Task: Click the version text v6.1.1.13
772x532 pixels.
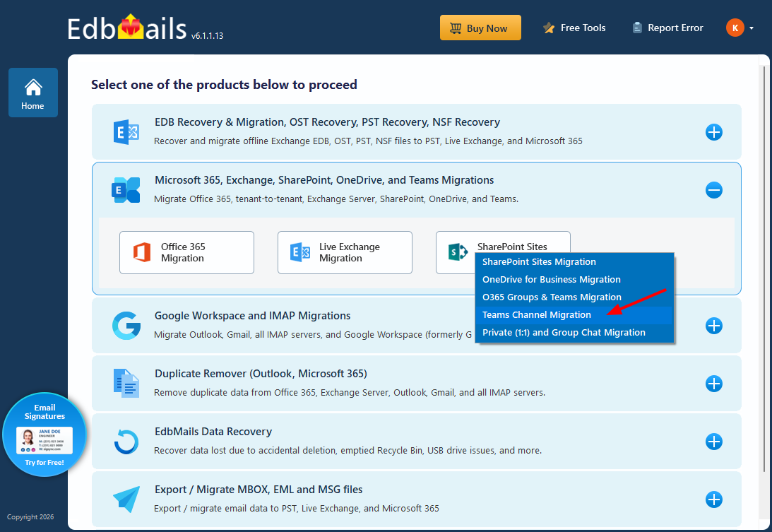Action: point(207,36)
